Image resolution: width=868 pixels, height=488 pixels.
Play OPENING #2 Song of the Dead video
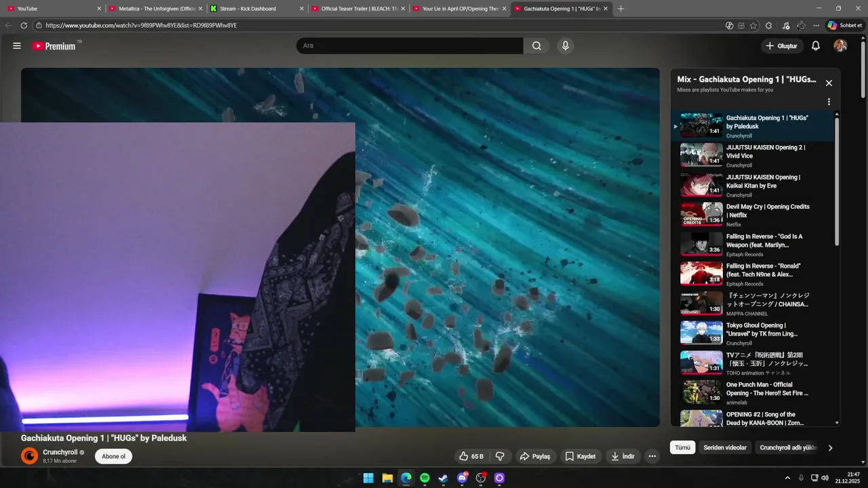[x=753, y=418]
